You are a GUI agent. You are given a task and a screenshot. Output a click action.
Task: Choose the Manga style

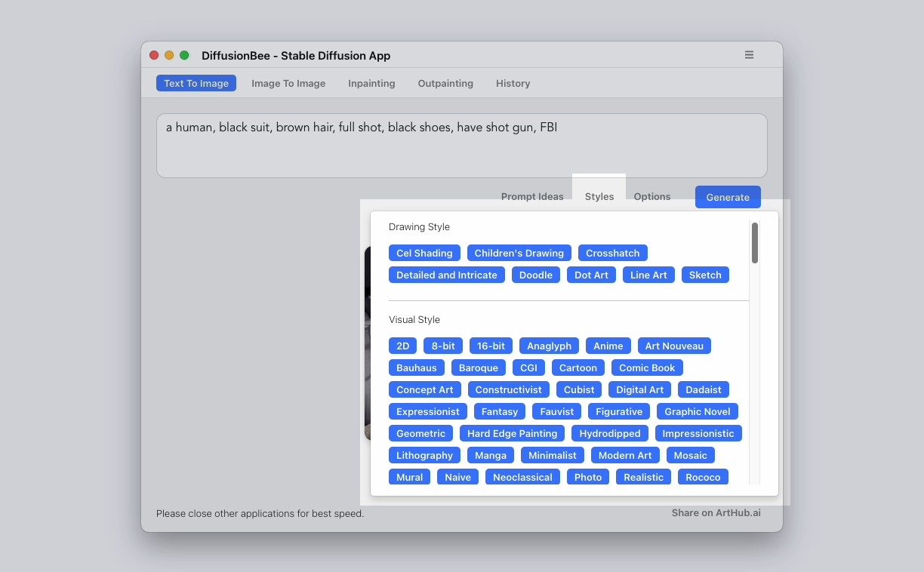pos(491,455)
